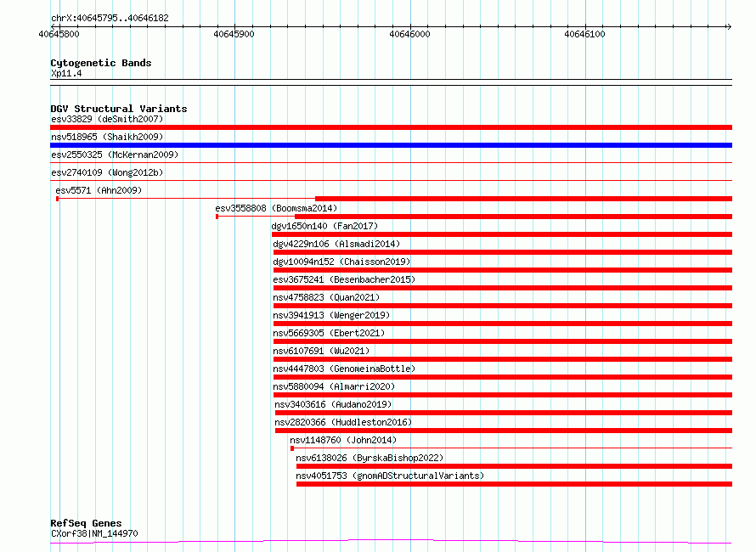Click the nsv4758823 (Quan2021) variant label
Screen dimensions: 756x552
coord(326,297)
